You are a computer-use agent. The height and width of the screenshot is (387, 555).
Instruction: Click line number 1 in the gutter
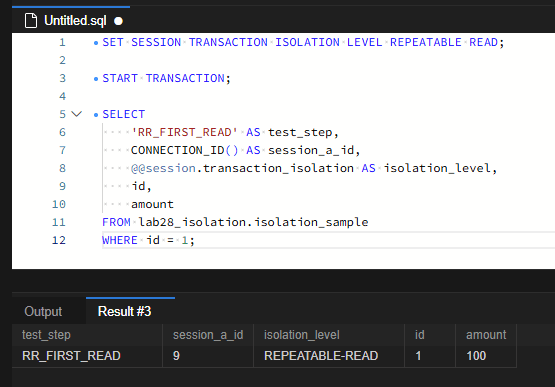(62, 42)
